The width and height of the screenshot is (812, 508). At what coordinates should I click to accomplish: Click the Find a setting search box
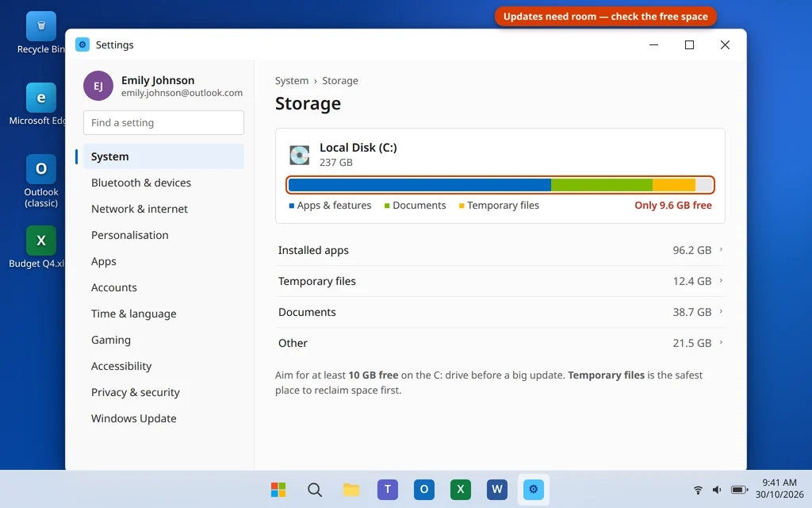point(163,122)
